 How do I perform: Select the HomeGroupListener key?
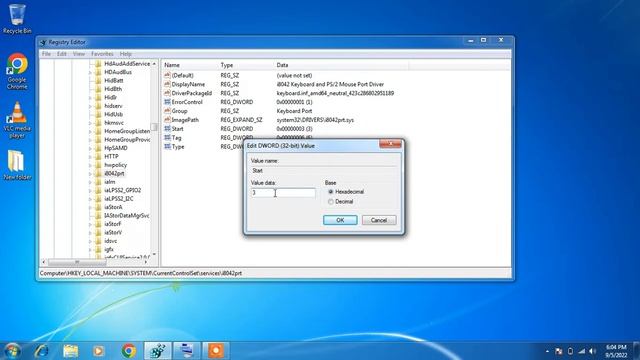click(x=127, y=131)
